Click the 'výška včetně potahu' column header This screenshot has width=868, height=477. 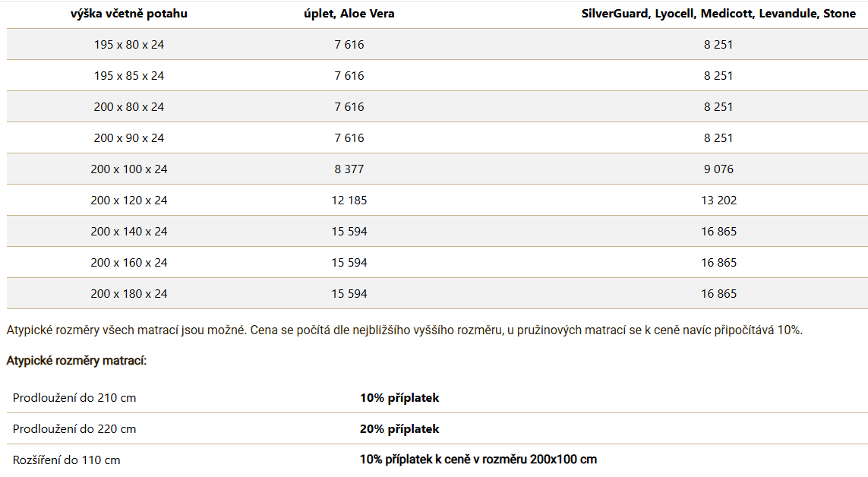(129, 14)
